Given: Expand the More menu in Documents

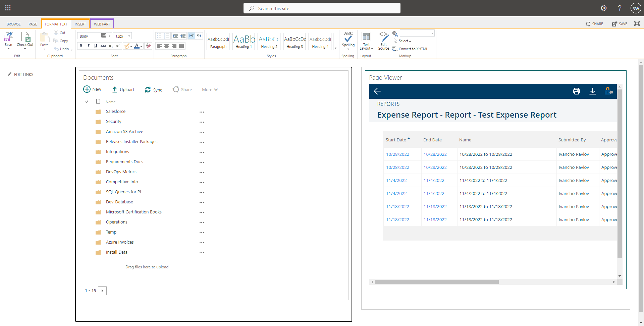Looking at the screenshot, I should tap(210, 89).
